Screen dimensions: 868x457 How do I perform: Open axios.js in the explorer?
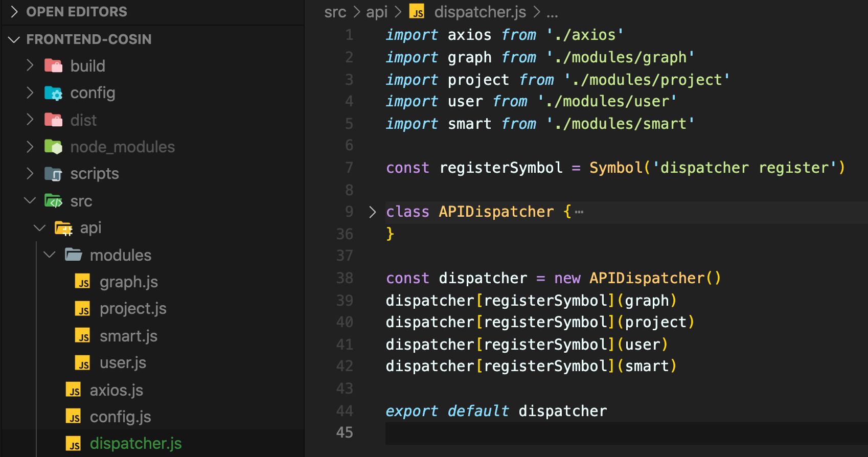(117, 390)
